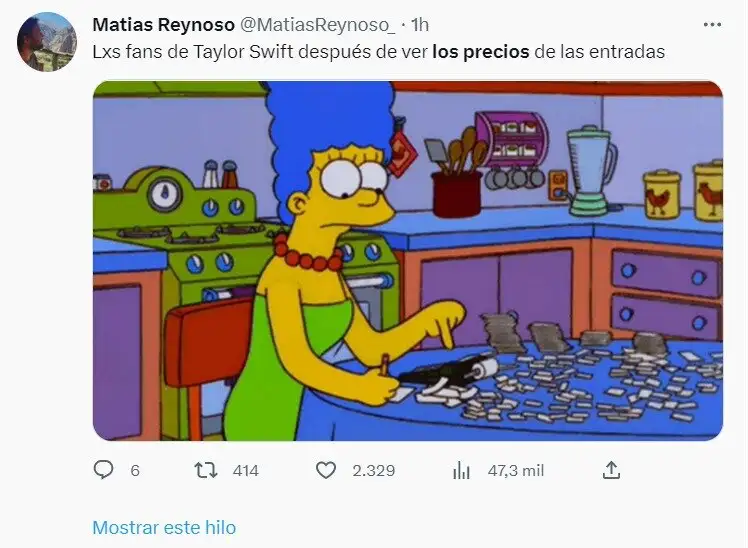748x548 pixels.
Task: Click the 1h timestamp of the tweet
Action: pyautogui.click(x=420, y=25)
